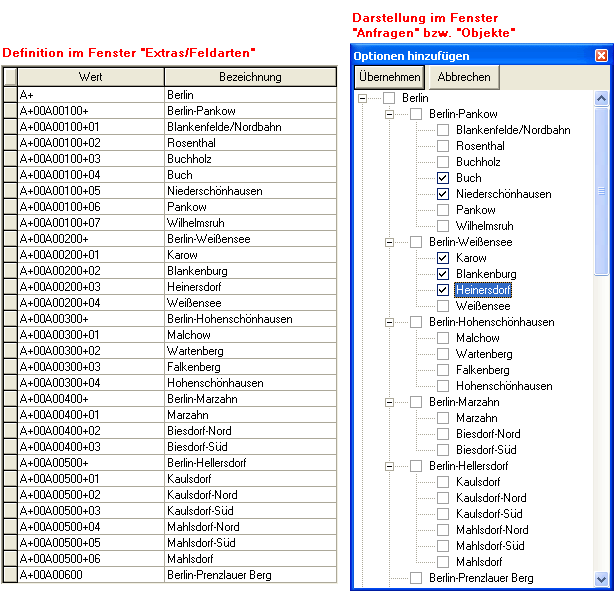Select the Mahlsdorf-Nord tree label
The image size is (614, 591).
tap(492, 530)
